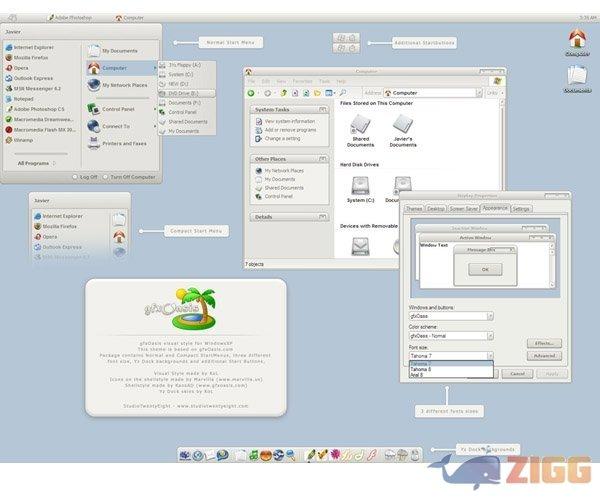This screenshot has width=600, height=500.
Task: Open the Computer icon on the desktop
Action: click(x=576, y=43)
